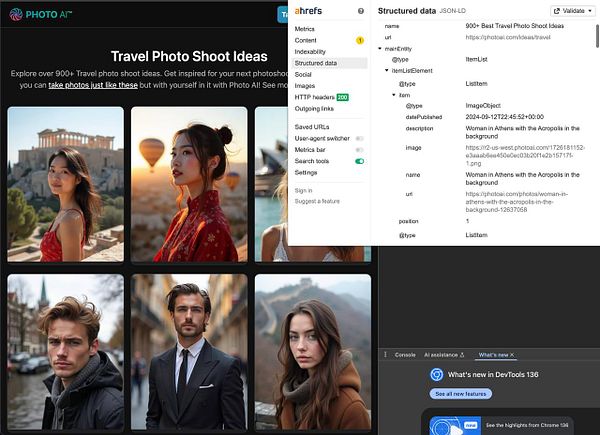Click the 900+ Best Travel Photo Shoot Ideas value
The height and width of the screenshot is (435, 600).
click(514, 26)
